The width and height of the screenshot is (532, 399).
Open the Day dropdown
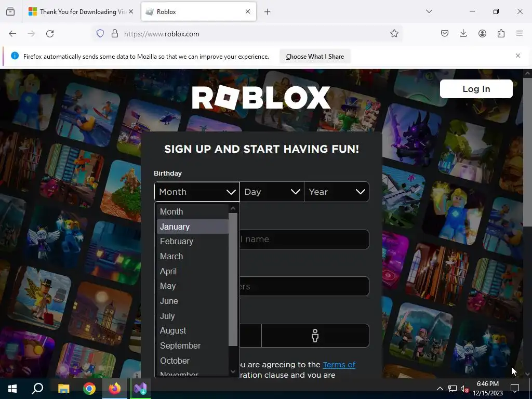point(272,192)
